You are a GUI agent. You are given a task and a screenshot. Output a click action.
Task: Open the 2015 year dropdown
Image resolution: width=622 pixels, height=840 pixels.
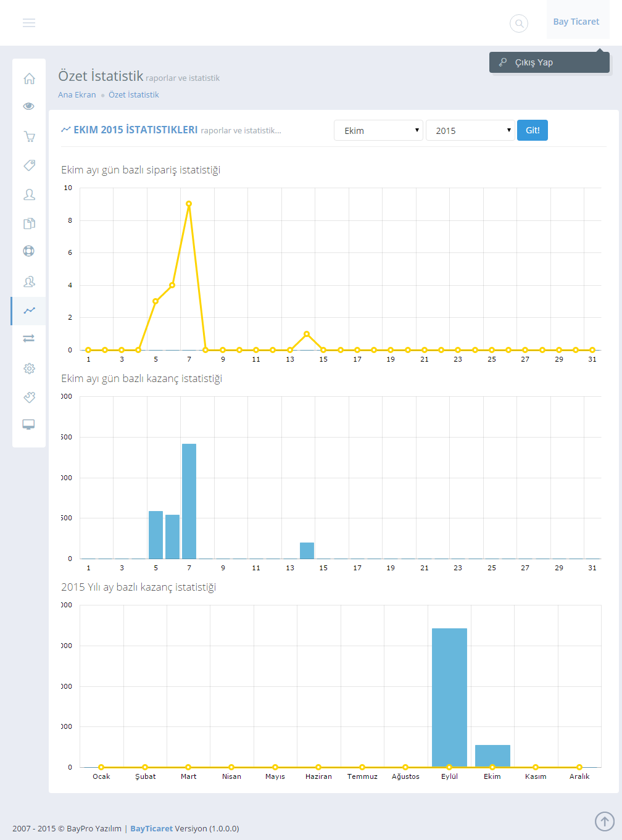(x=470, y=130)
